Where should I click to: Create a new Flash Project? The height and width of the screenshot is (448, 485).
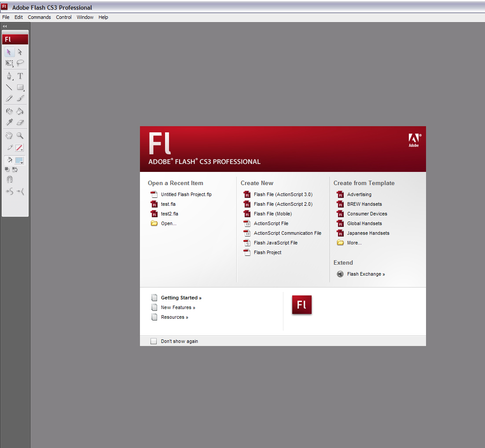pyautogui.click(x=263, y=252)
